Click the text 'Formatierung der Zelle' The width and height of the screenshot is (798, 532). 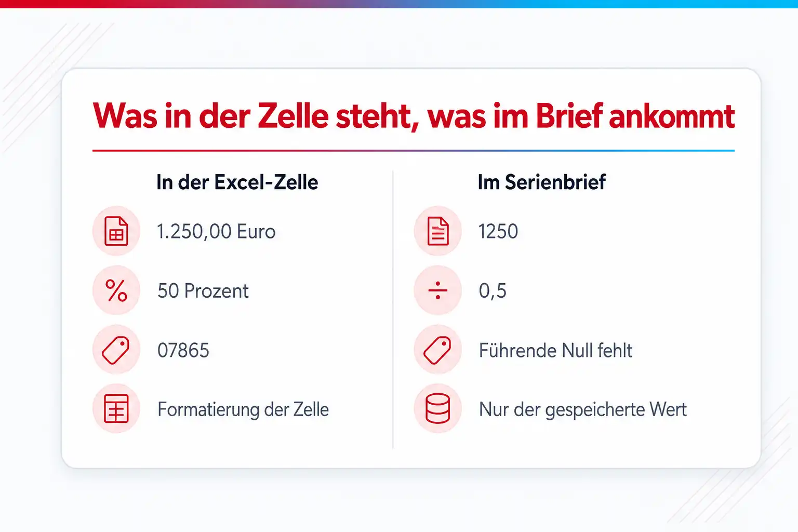(x=243, y=410)
